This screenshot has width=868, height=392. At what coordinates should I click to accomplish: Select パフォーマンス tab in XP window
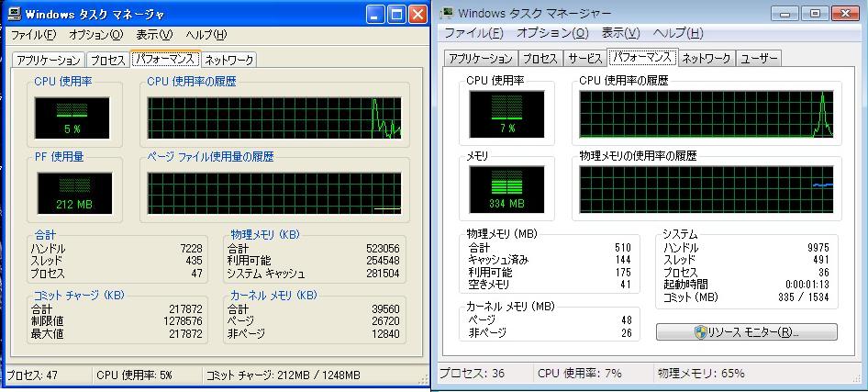(165, 59)
